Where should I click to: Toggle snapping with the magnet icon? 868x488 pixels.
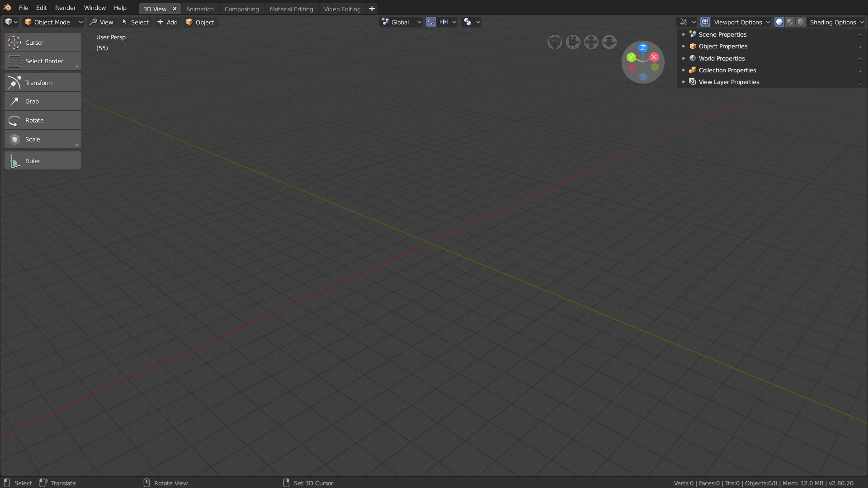click(x=430, y=22)
